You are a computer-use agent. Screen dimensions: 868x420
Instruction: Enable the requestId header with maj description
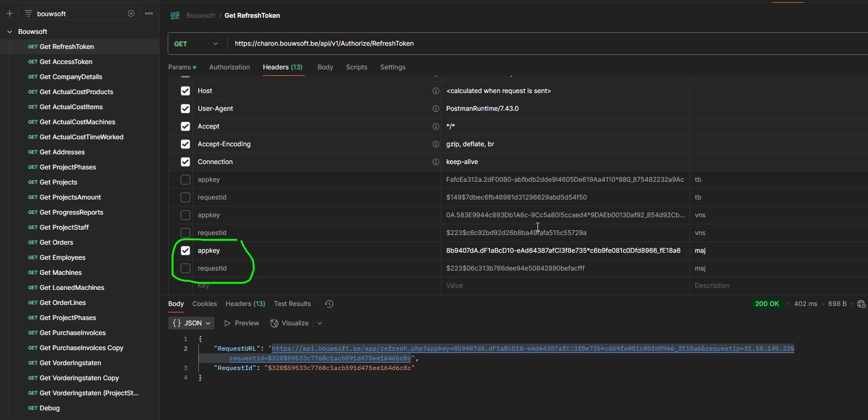pyautogui.click(x=185, y=268)
